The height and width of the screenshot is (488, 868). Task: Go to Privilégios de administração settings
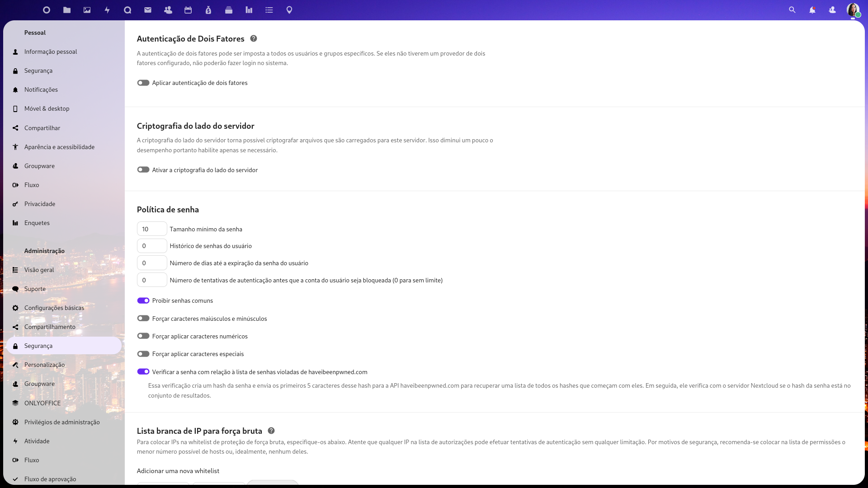click(62, 422)
